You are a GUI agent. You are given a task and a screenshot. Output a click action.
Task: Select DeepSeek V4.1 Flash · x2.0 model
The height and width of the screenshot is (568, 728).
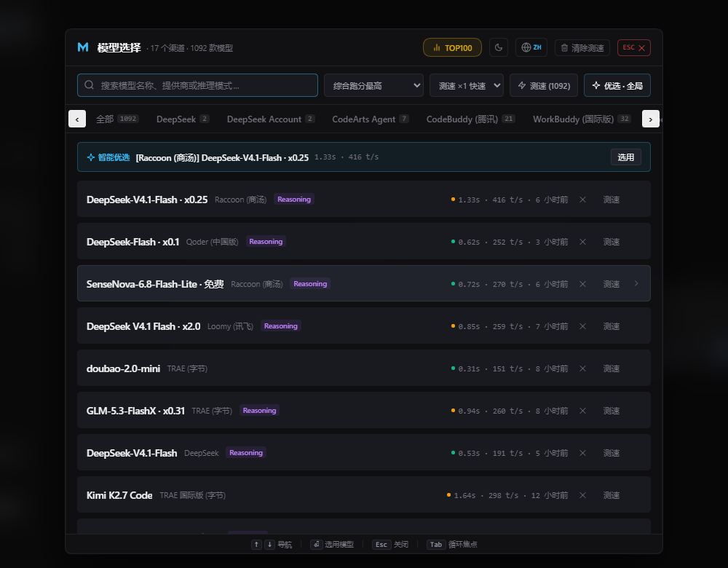[x=363, y=326]
